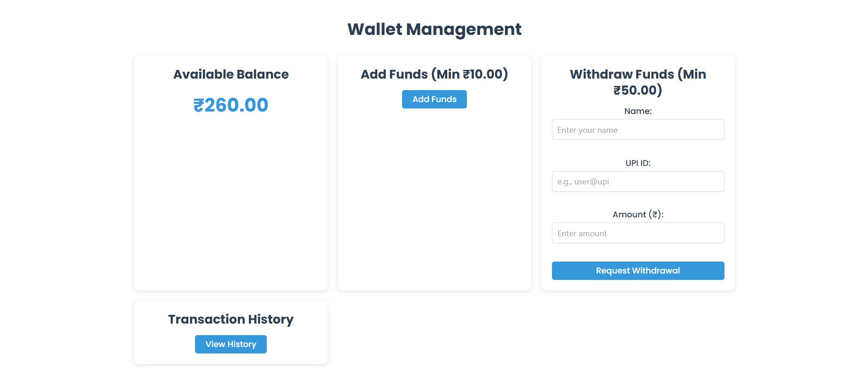868x376 pixels.
Task: Click the ₹50.00 minimum withdrawal text
Action: tap(637, 90)
